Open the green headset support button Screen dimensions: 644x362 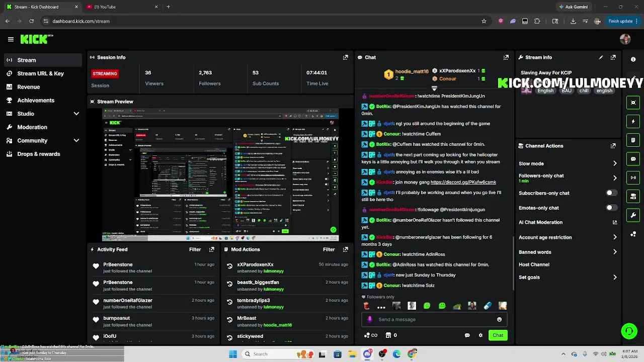629,331
